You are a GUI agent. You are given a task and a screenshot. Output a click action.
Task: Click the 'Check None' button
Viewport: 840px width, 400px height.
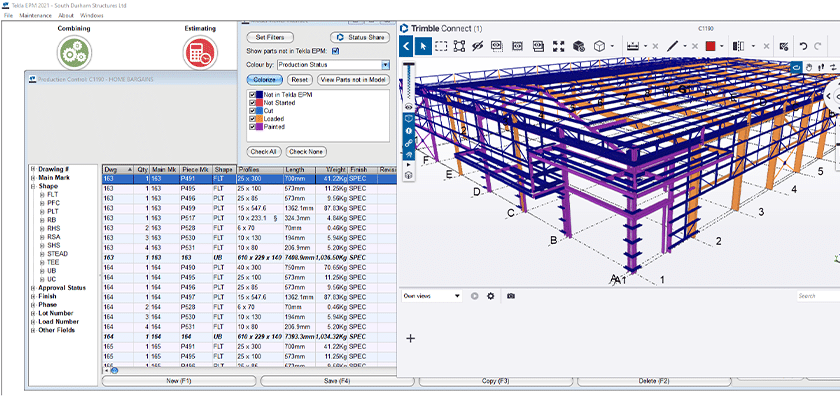[306, 152]
